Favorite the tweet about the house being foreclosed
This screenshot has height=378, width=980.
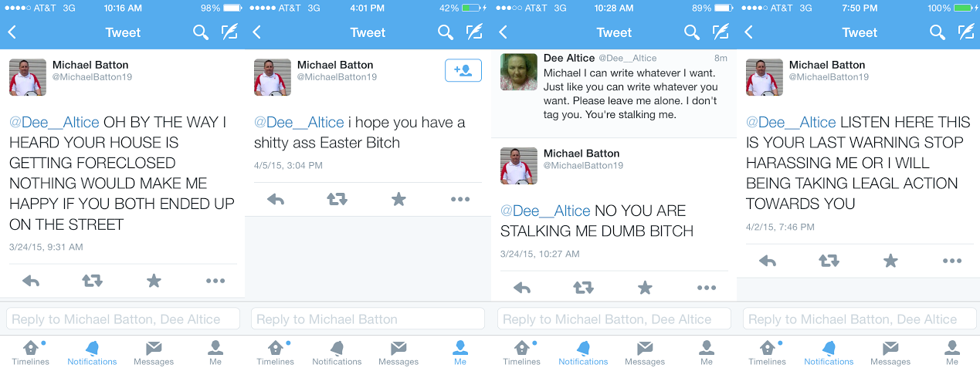(x=154, y=281)
